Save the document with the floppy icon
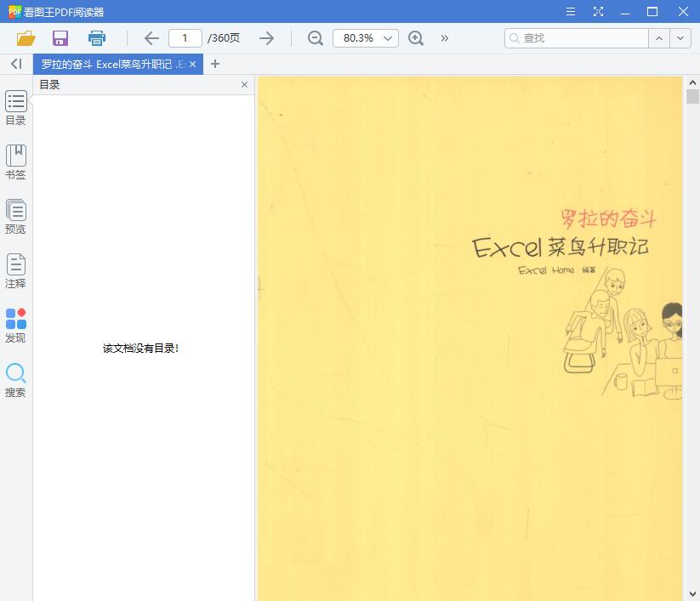This screenshot has width=700, height=601. tap(60, 38)
